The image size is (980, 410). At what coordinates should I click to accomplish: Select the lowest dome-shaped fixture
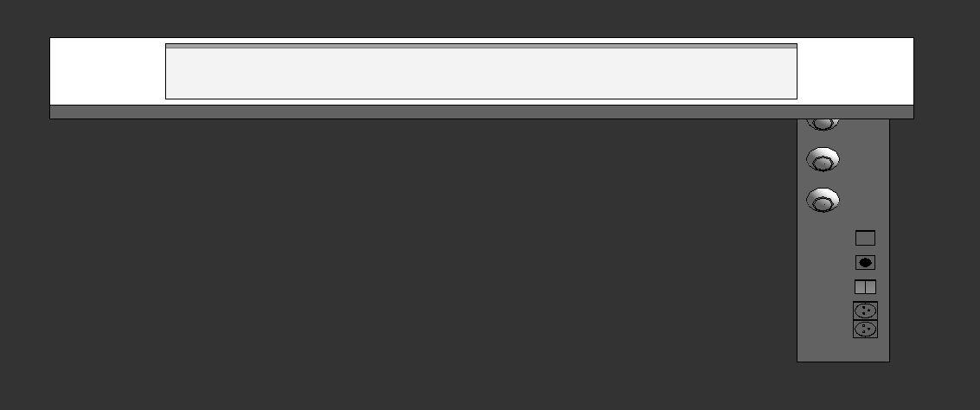click(823, 200)
